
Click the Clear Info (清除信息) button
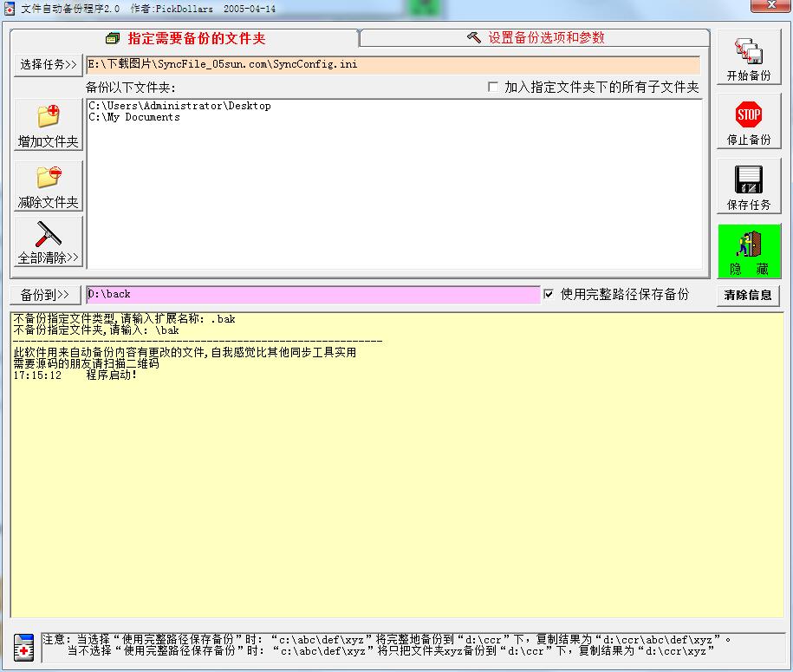tap(747, 295)
